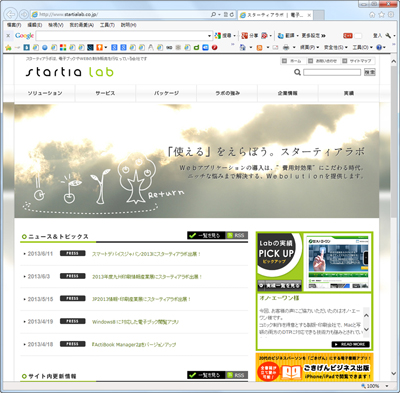Open the 工具(T) menu in the menu bar
Viewport: 400px width, 393px height.
pyautogui.click(x=107, y=25)
